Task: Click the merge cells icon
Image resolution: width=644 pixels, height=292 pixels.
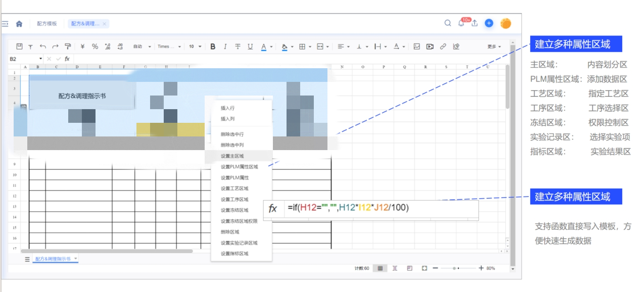Action: [320, 46]
